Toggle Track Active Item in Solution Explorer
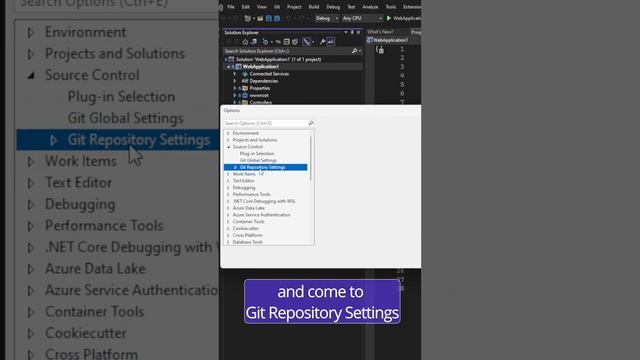 pyautogui.click(x=307, y=42)
